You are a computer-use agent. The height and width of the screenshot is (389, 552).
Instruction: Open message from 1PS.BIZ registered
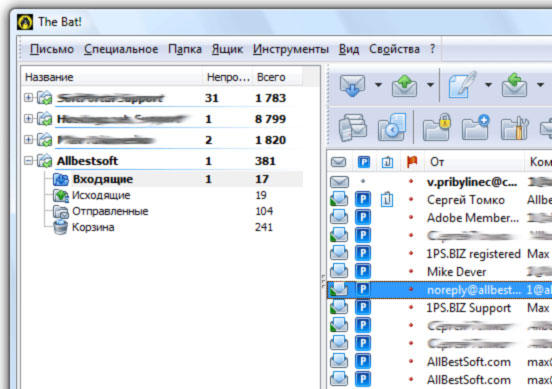(473, 253)
